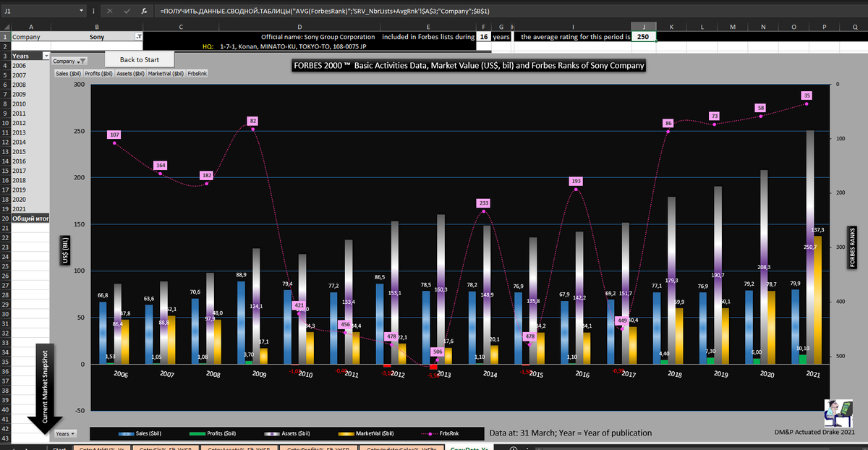The image size is (868, 450).
Task: Click the Cancel formula X icon
Action: point(110,12)
